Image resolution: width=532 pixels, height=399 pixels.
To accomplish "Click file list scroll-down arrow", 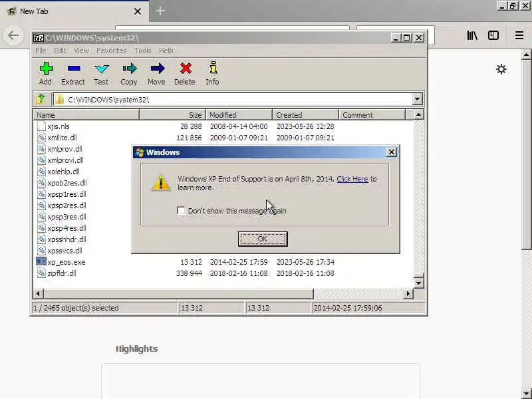I will click(418, 283).
